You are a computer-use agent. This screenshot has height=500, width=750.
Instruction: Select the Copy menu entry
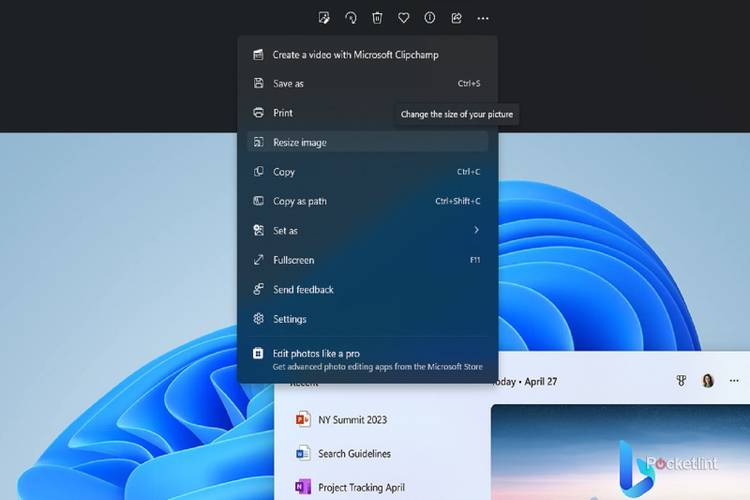click(x=368, y=171)
